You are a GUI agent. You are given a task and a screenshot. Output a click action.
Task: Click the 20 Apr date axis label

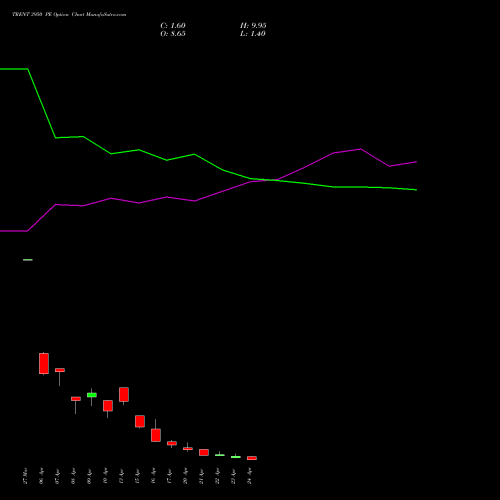click(185, 476)
